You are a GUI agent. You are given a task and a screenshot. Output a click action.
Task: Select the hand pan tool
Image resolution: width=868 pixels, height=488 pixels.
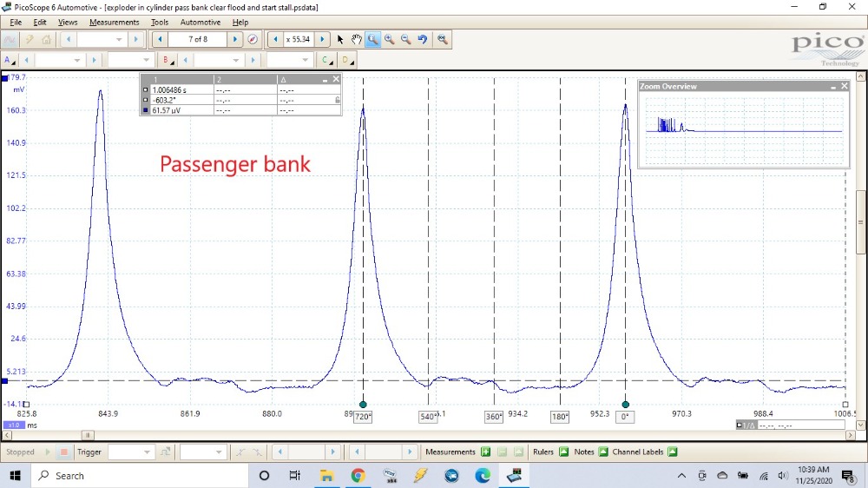(357, 40)
